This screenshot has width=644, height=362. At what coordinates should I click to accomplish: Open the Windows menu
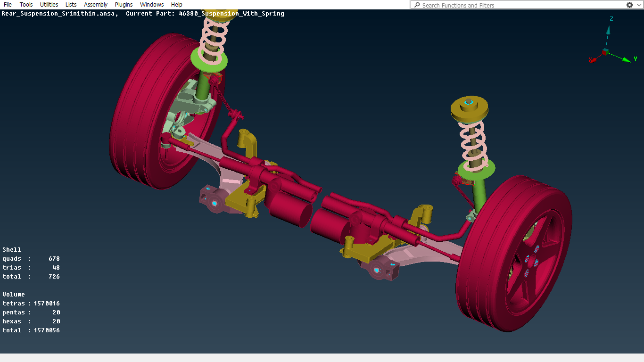(x=152, y=5)
